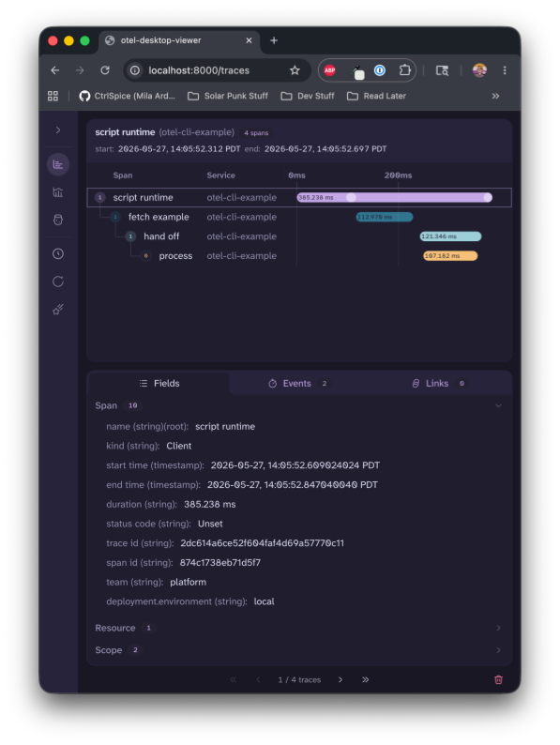This screenshot has width=560, height=745.
Task: Click the duration value 385.238 ms in fields
Action: point(210,505)
